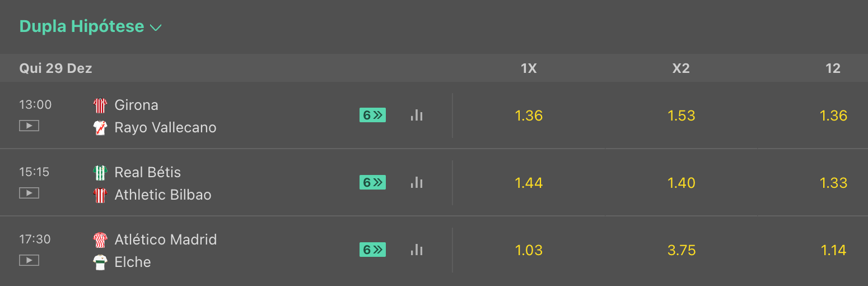This screenshot has width=868, height=286.
Task: Select 1X odds 1.44 for Real Bétis match
Action: click(x=529, y=183)
